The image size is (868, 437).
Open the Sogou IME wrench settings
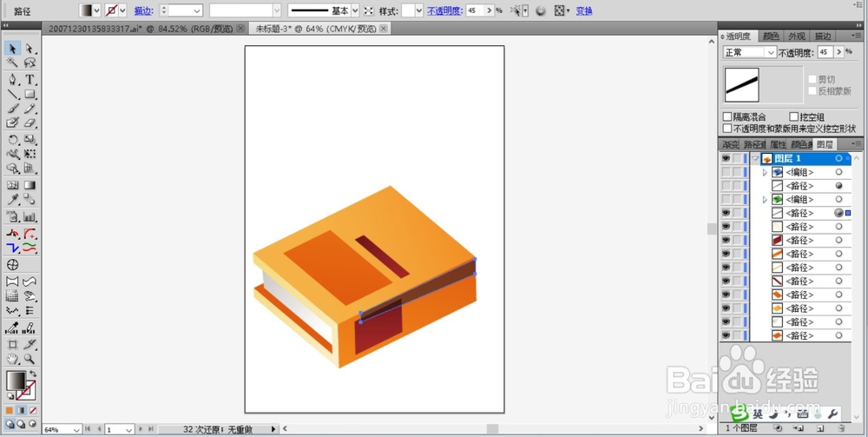[832, 414]
